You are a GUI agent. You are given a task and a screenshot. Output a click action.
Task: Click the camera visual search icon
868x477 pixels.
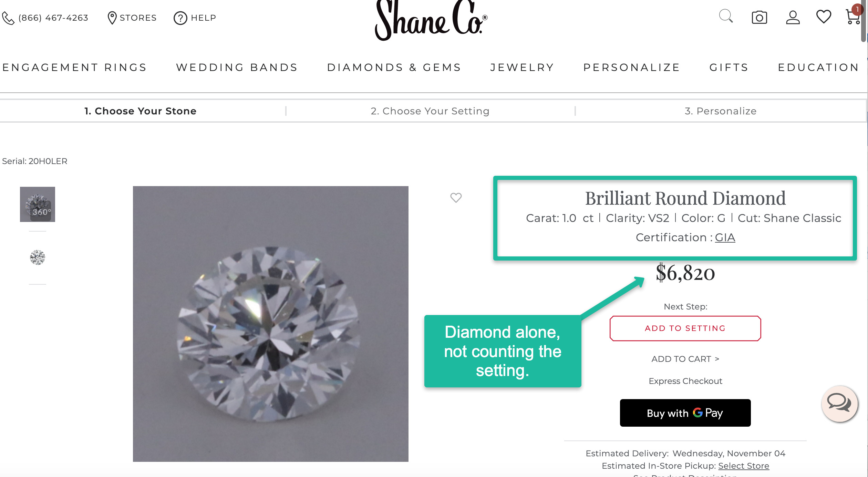pyautogui.click(x=759, y=17)
